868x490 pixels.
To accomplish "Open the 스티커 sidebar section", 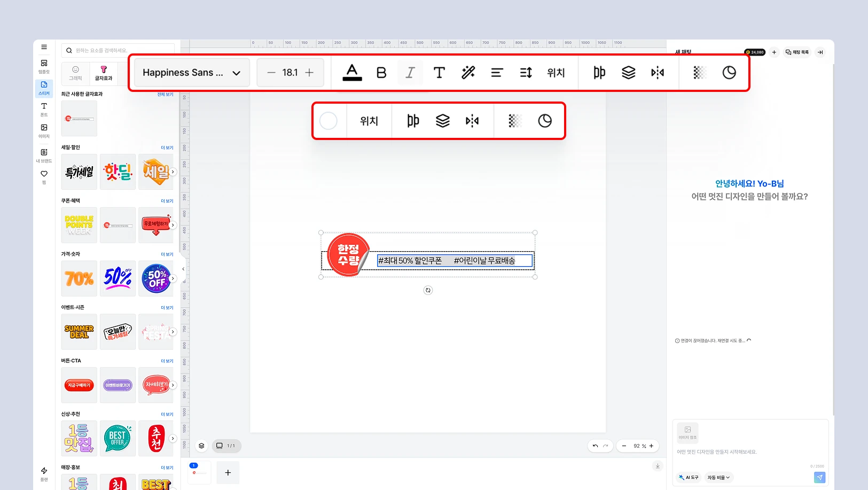I will pyautogui.click(x=44, y=88).
